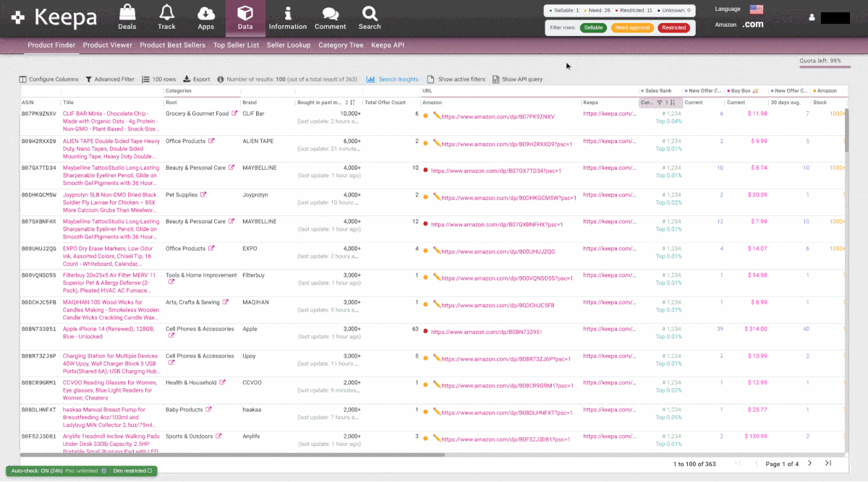
Task: Open the 100 rows dropdown
Action: (159, 79)
